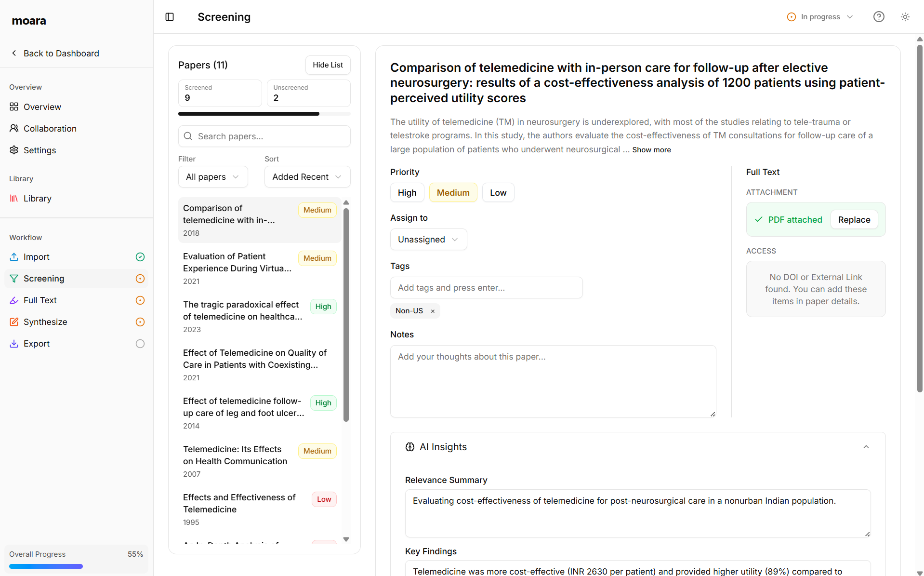Click the Replace attachment button
This screenshot has height=576, width=924.
[854, 219]
